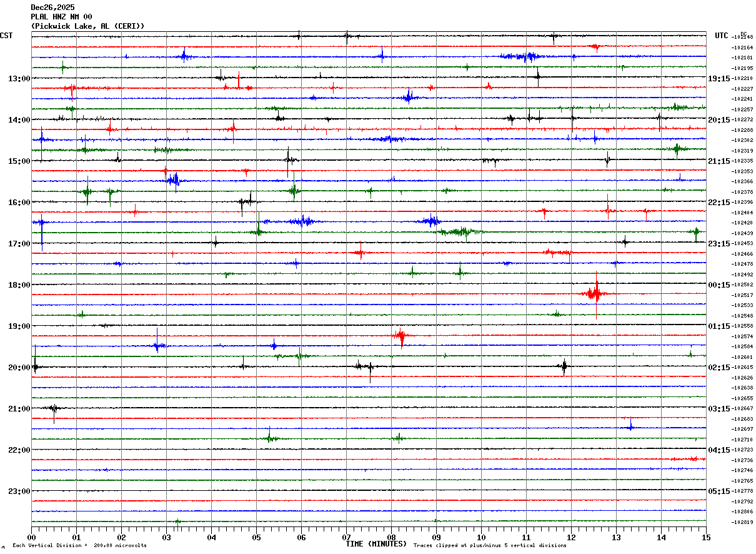The height and width of the screenshot is (554, 756).
Task: Click the '07' minute axis tick label
Action: click(x=346, y=537)
